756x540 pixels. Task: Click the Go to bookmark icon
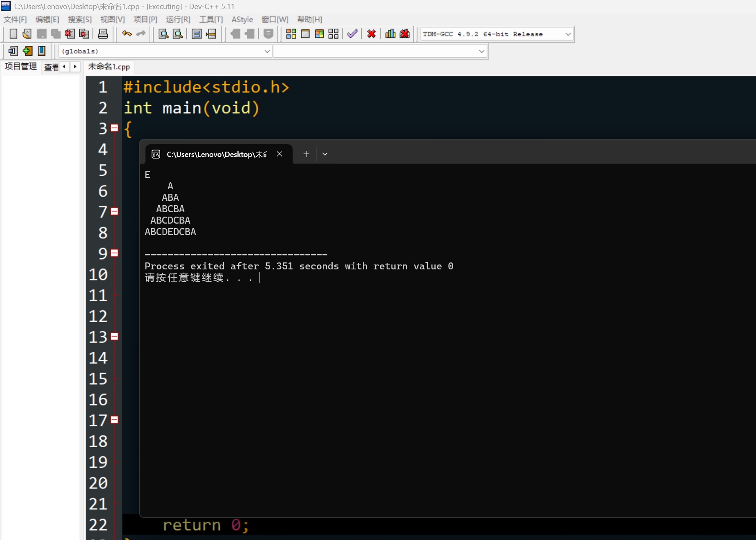tap(41, 51)
